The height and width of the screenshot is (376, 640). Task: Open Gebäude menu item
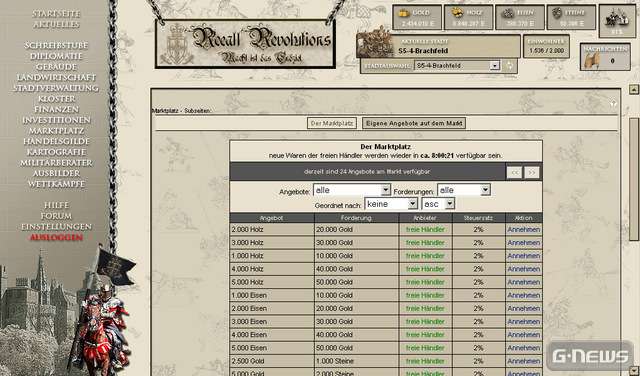pyautogui.click(x=56, y=67)
